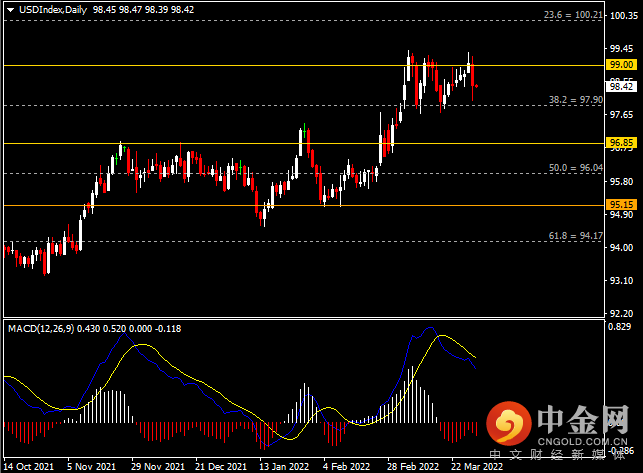Click the 100.35 price scale value

point(624,16)
